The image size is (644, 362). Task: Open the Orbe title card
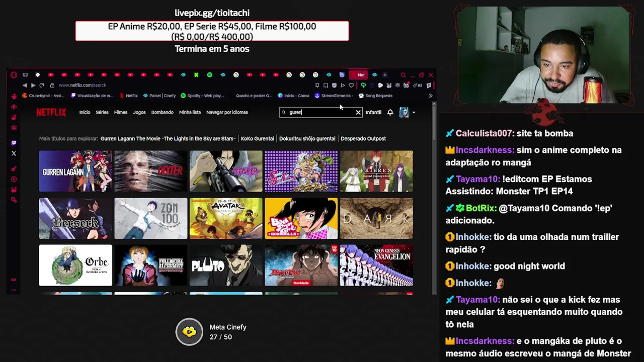click(x=75, y=265)
